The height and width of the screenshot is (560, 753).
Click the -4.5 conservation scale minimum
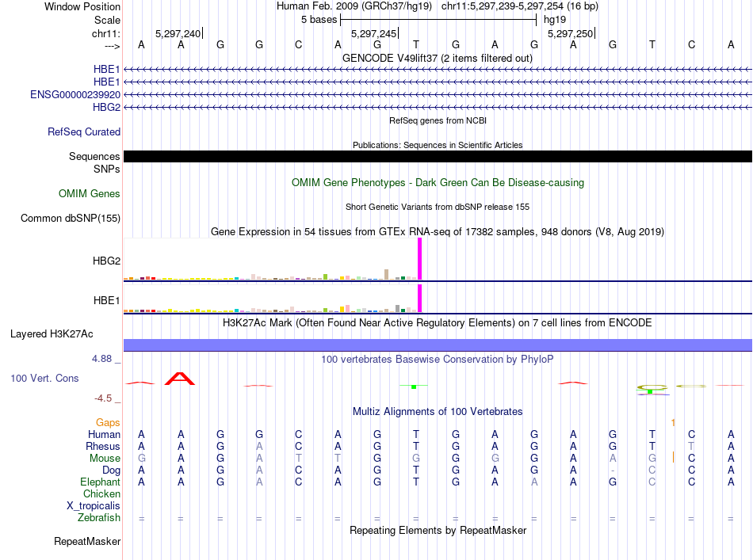tap(103, 398)
